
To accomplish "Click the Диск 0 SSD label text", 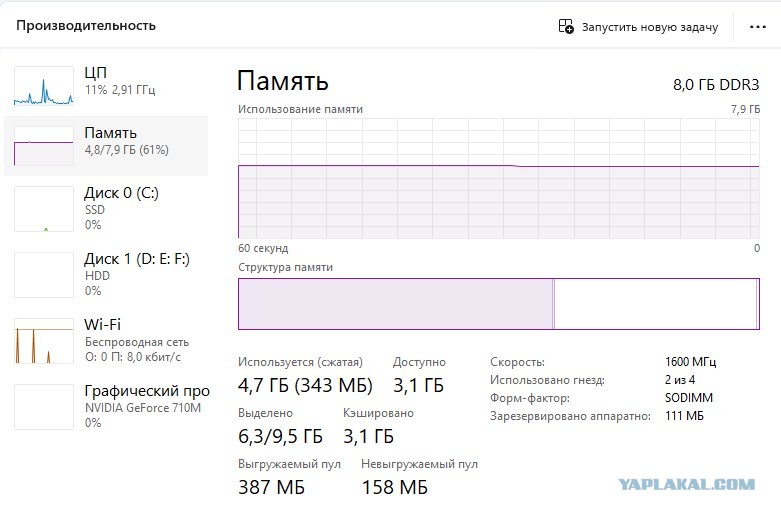I will [x=95, y=210].
